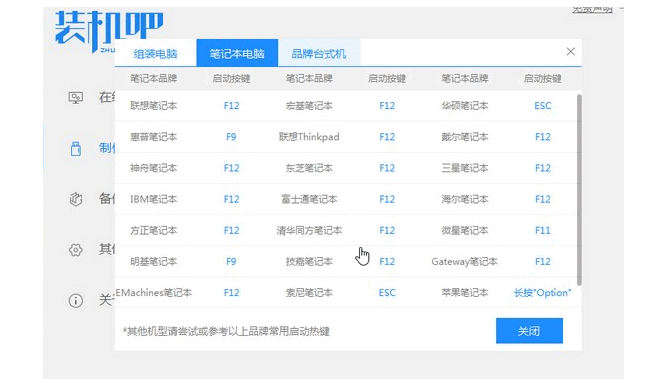Click F12 key for Gateway笔记本
Screen dimensions: 668x389
pyautogui.click(x=543, y=262)
